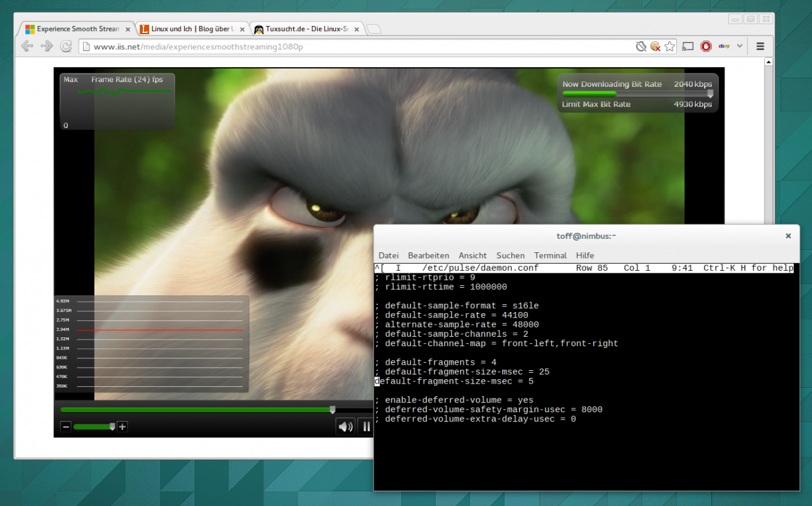Close the Linux und Ich tab
812x506 pixels.
point(243,29)
